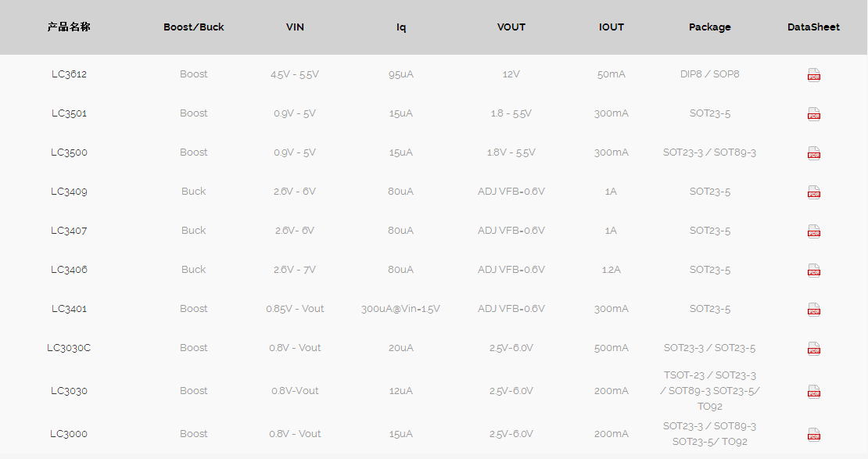
Task: Open the PDF datasheet for LC3612
Action: coord(814,75)
